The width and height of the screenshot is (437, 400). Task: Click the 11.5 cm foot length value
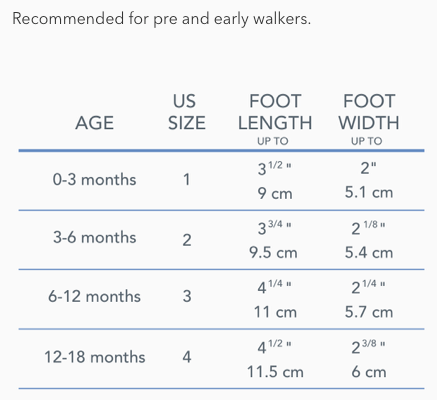coord(275,372)
